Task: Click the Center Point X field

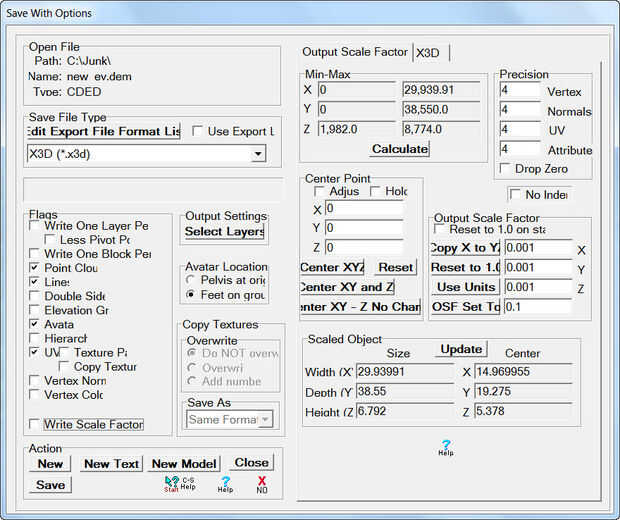Action: pyautogui.click(x=364, y=208)
